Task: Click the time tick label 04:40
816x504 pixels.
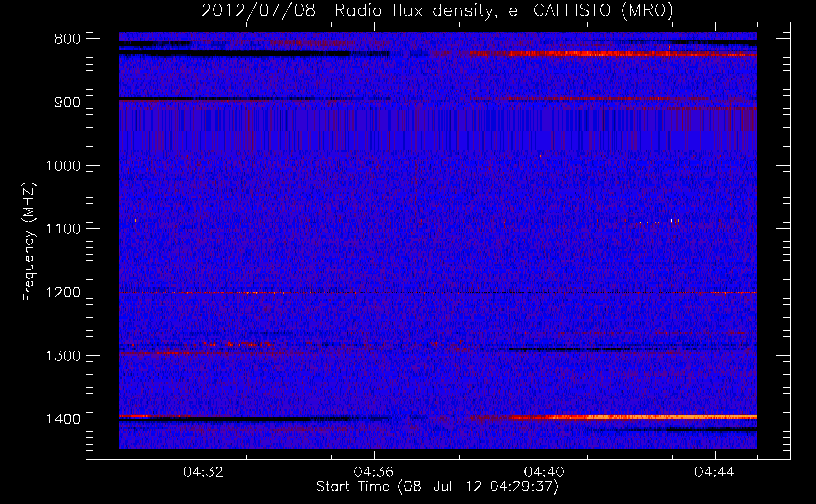Action: [x=545, y=472]
